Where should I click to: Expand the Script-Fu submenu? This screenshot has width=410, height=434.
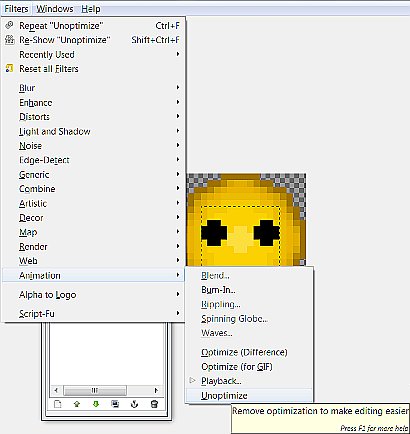pos(93,314)
